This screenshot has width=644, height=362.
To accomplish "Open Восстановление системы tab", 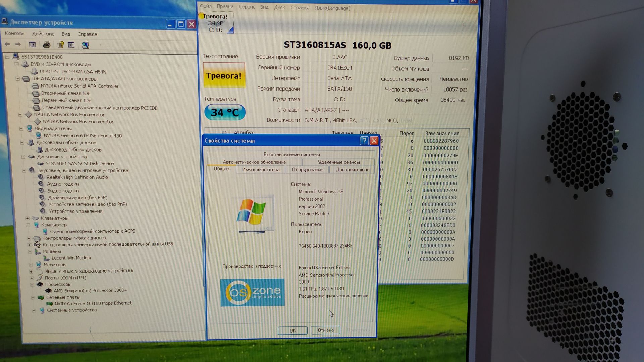I will tap(291, 154).
